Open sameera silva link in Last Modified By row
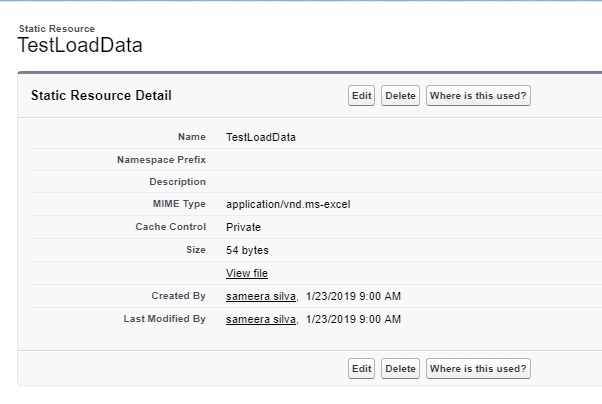Viewport: 602px width, 404px height. [x=262, y=319]
